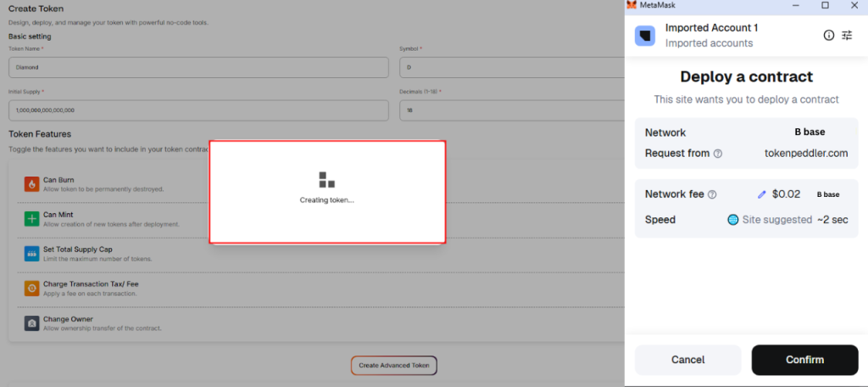Cancel the contract deployment
The image size is (868, 387).
[687, 360]
